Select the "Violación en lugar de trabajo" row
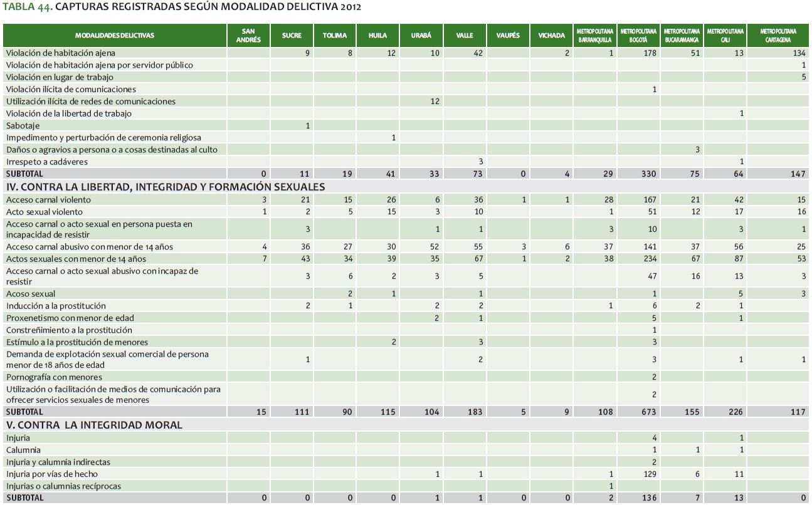Viewport: 812px width, 505px height. 60,77
